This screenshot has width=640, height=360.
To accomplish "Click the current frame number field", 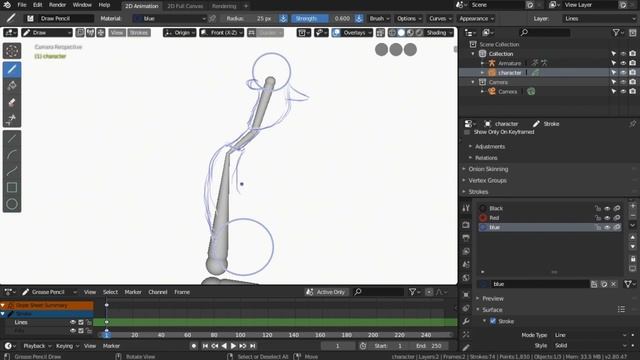I will (337, 346).
